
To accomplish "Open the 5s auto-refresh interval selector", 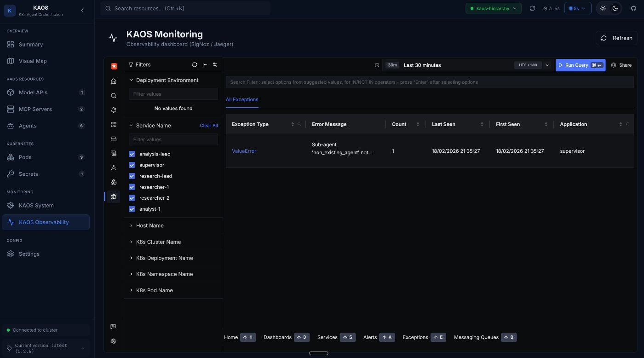I will click(577, 8).
